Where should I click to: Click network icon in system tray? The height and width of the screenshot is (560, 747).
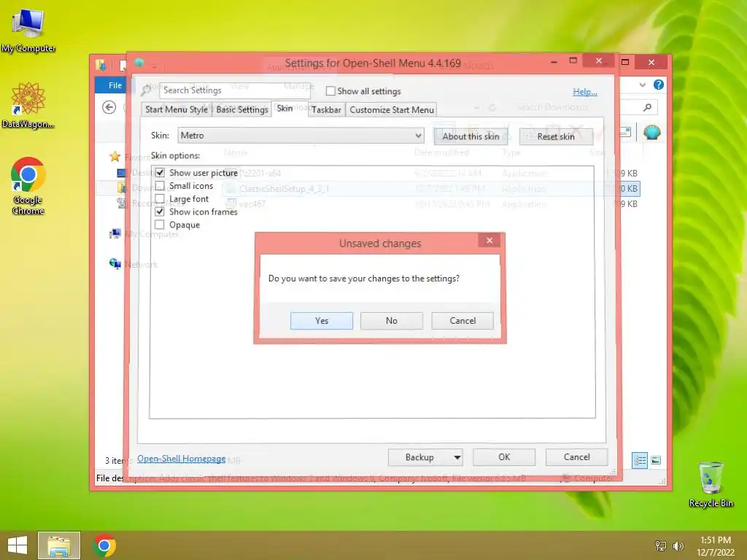click(x=661, y=545)
